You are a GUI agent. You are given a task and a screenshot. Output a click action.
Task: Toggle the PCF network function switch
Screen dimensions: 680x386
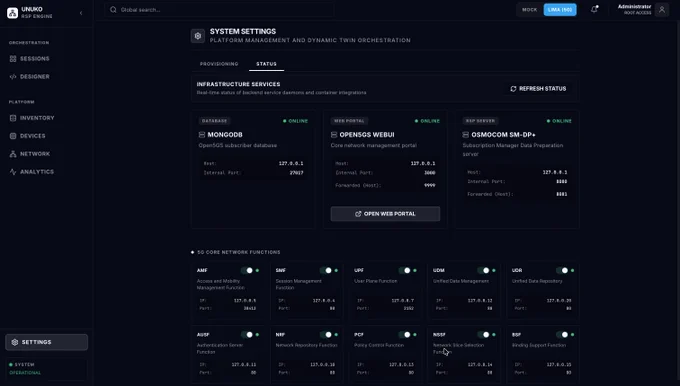coord(404,334)
